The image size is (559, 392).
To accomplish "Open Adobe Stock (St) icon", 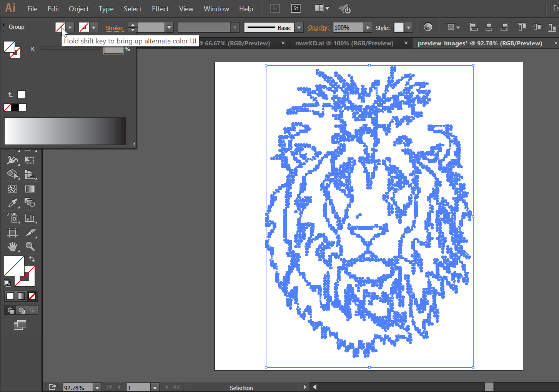I will (296, 8).
